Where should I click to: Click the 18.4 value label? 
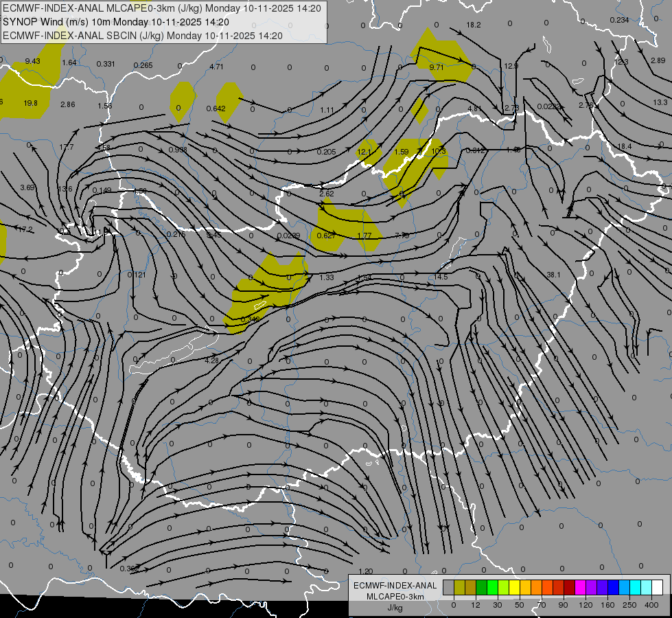coord(625,146)
